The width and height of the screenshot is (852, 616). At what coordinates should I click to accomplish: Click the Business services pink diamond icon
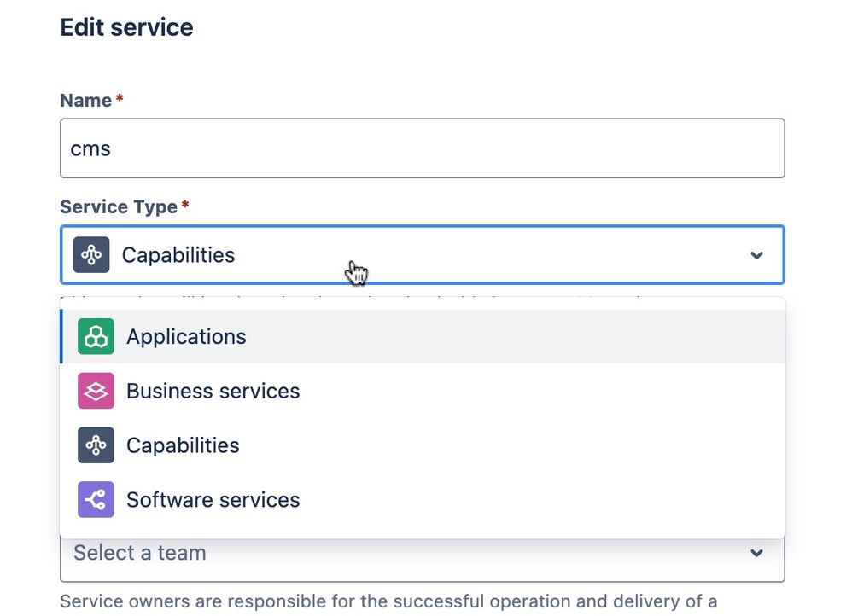(95, 391)
